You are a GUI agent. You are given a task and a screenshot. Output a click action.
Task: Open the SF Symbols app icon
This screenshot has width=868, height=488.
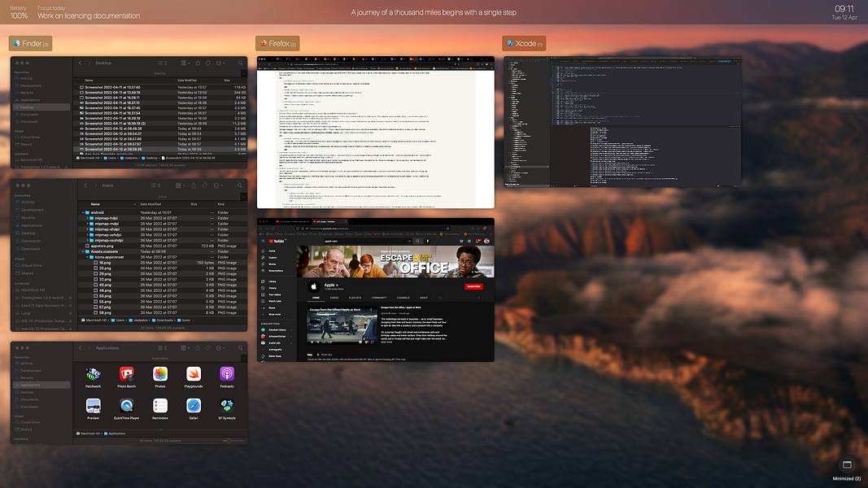tap(227, 406)
